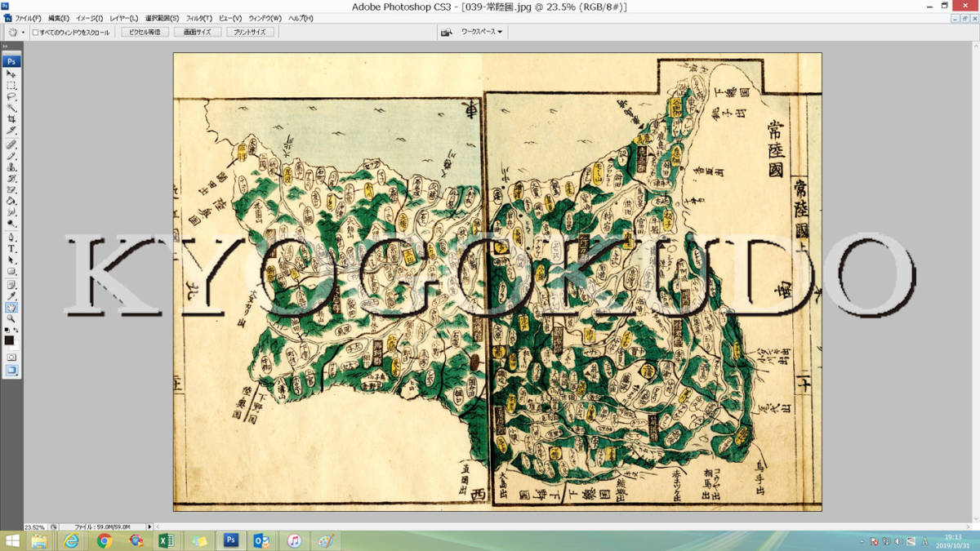Open File Explorer from taskbar
The width and height of the screenshot is (980, 551).
click(39, 541)
